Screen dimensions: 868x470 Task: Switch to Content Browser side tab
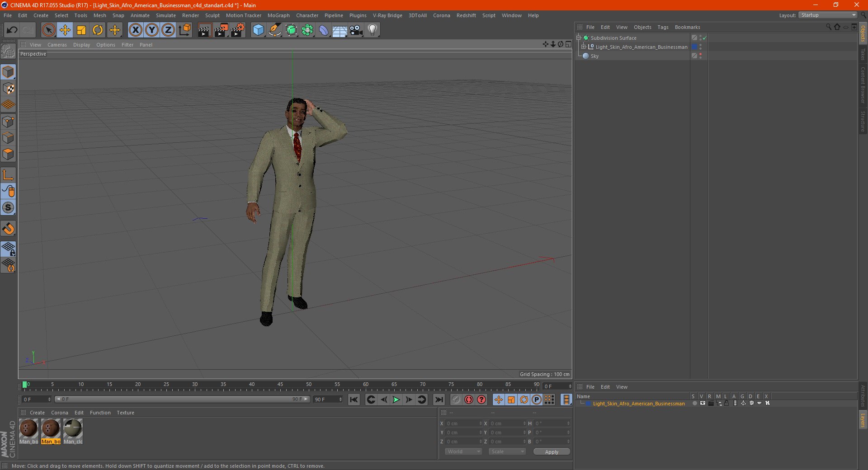(863, 85)
